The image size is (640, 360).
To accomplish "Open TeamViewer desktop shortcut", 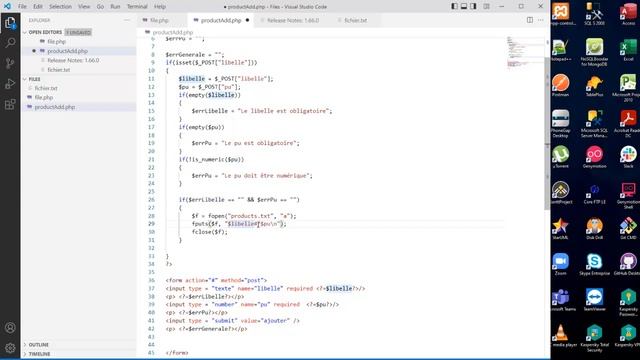I will (x=594, y=300).
